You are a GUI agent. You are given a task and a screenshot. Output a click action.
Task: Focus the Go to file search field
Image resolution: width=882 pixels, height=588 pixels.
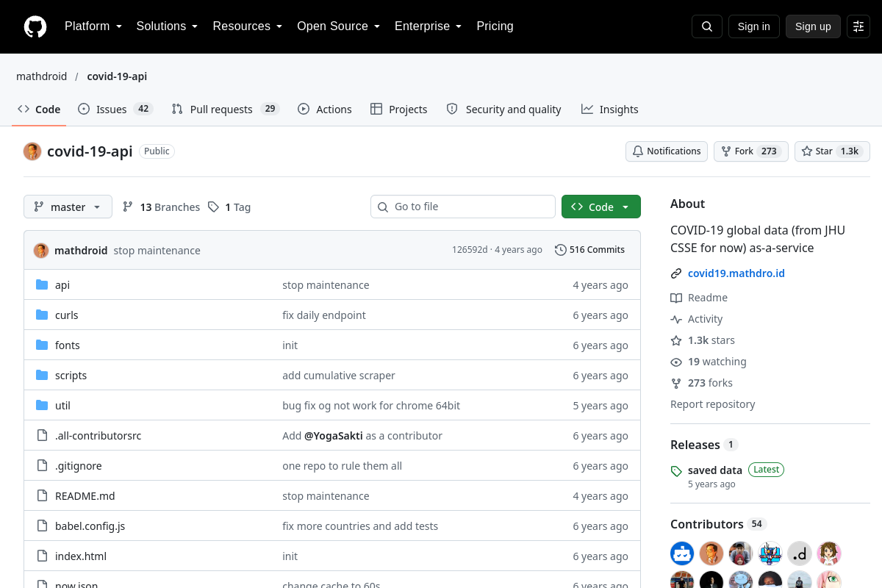coord(463,207)
